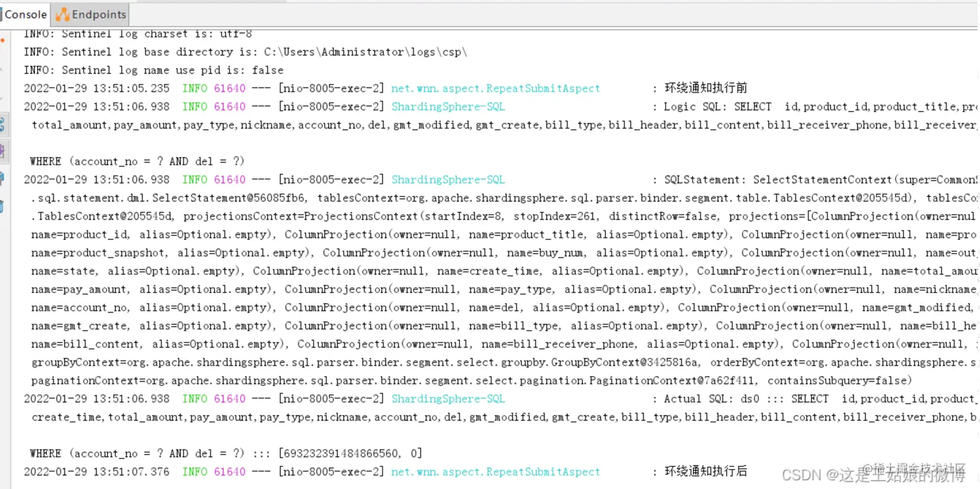Open RepeatSubmitAspect link in 13:51:07.376 row

496,471
